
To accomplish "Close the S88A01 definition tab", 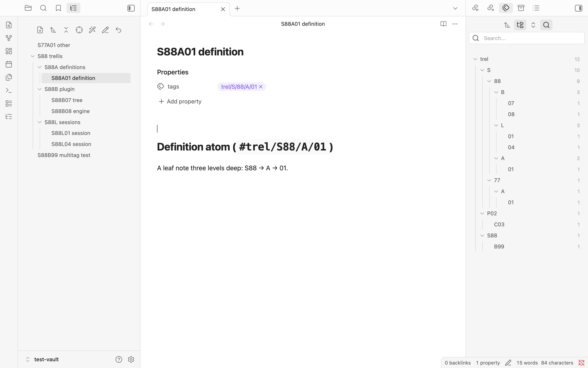I will 223,9.
